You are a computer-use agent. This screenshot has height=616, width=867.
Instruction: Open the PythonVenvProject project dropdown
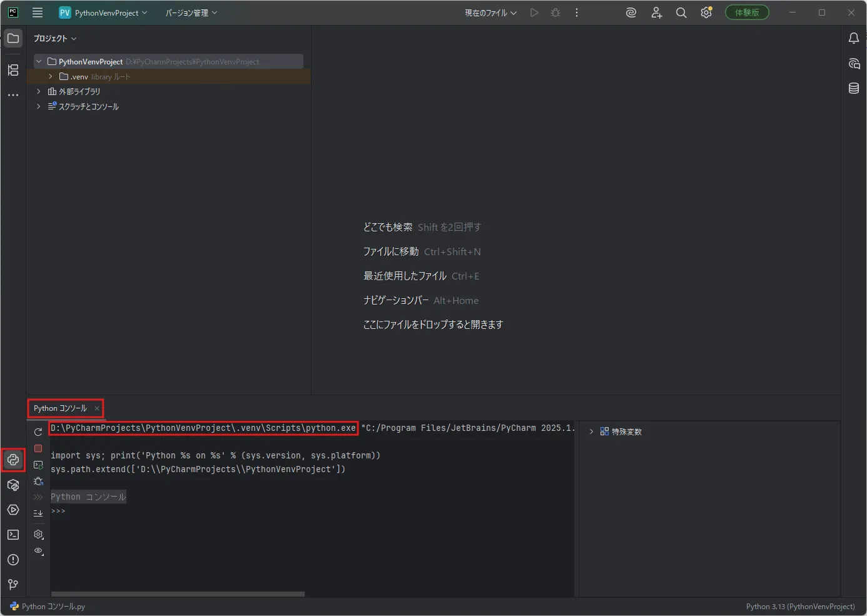(103, 13)
